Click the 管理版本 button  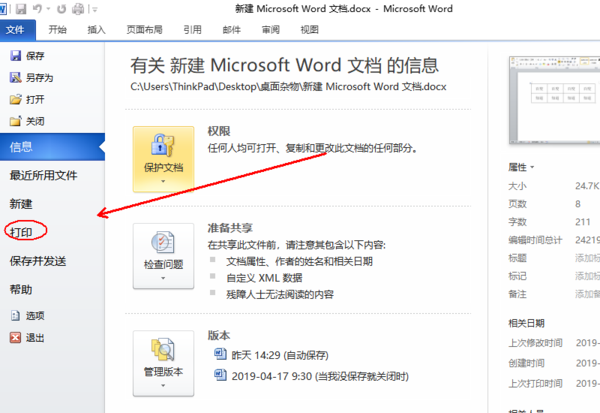click(163, 363)
